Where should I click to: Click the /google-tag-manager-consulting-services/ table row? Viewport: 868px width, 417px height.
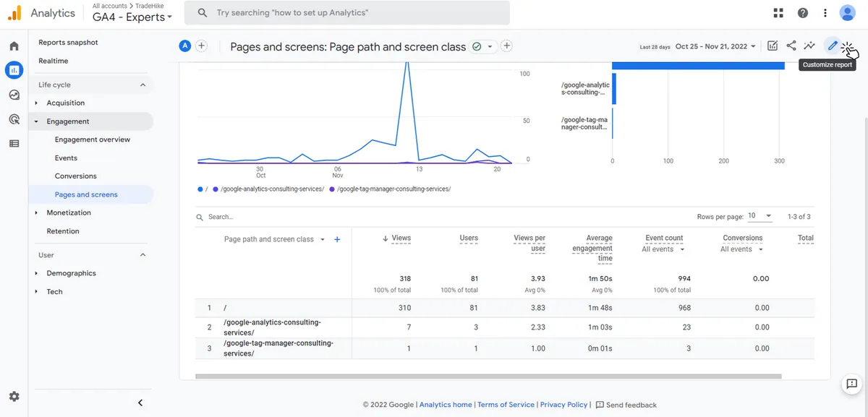click(x=504, y=348)
